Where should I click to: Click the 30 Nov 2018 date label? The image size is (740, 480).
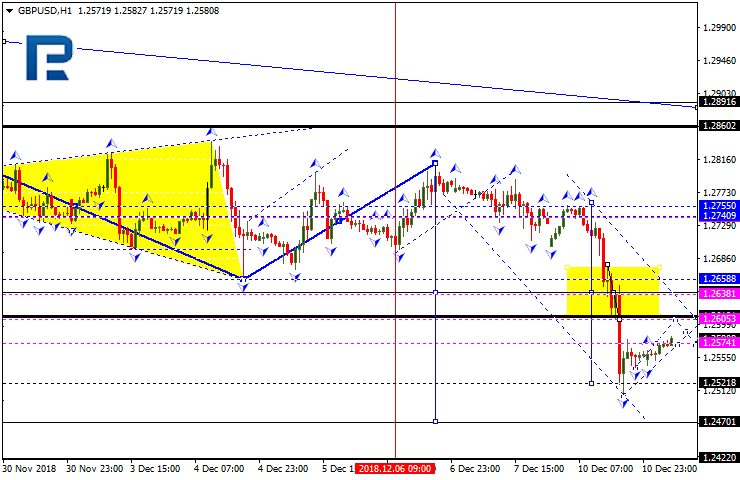point(32,469)
